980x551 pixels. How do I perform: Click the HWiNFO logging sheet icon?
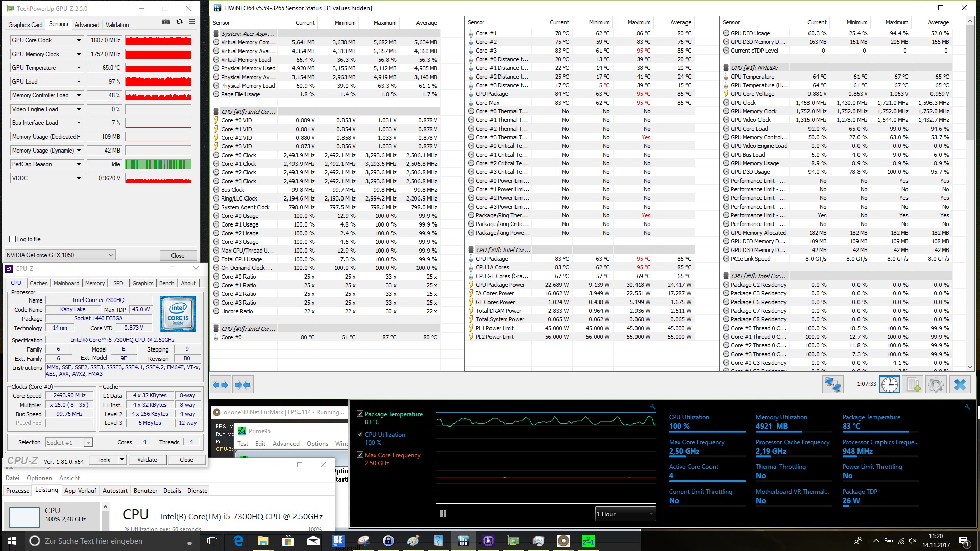(913, 385)
